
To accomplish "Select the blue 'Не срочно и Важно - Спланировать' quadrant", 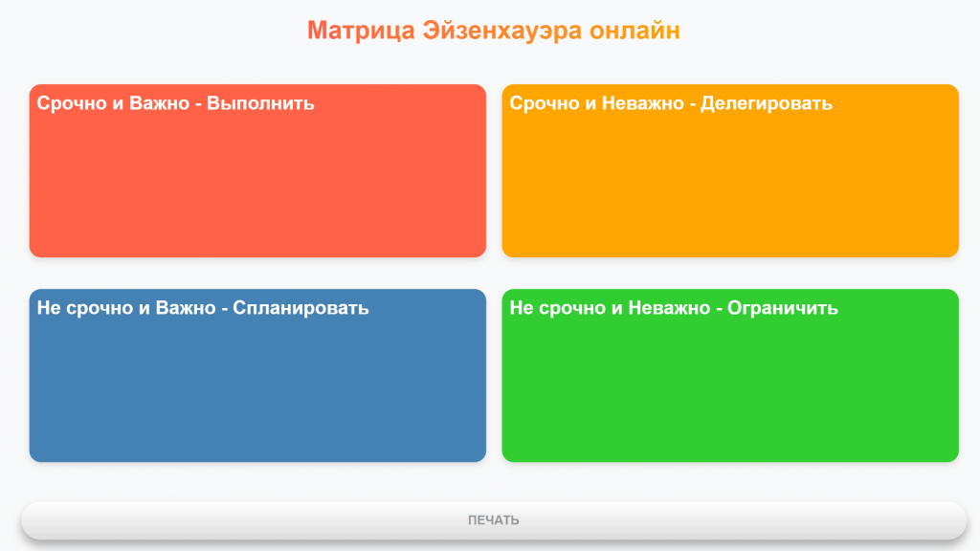I will (x=257, y=375).
